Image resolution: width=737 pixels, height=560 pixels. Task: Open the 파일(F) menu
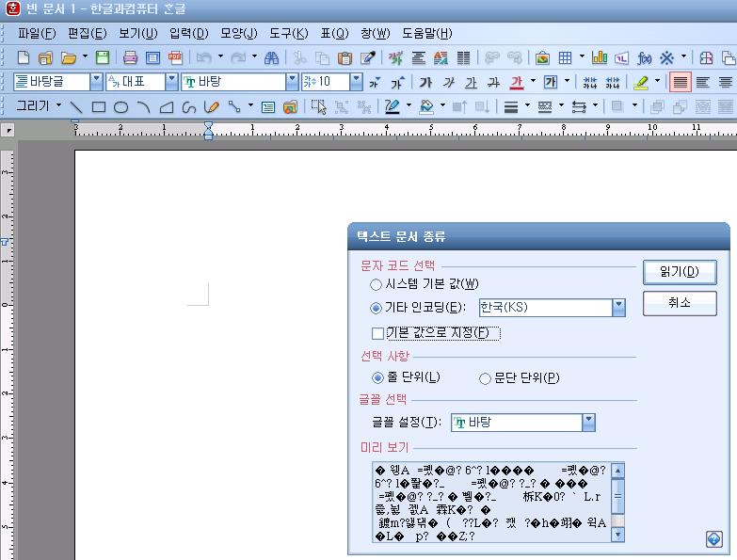37,33
